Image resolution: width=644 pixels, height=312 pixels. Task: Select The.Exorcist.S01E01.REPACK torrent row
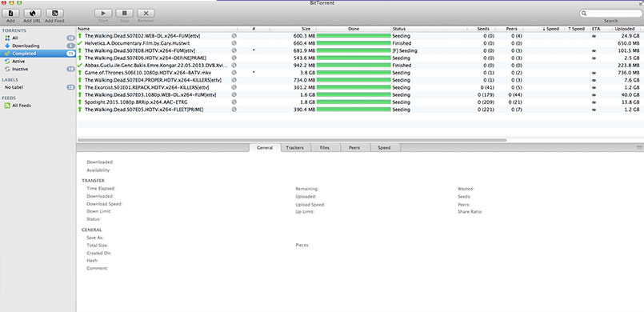coord(360,88)
